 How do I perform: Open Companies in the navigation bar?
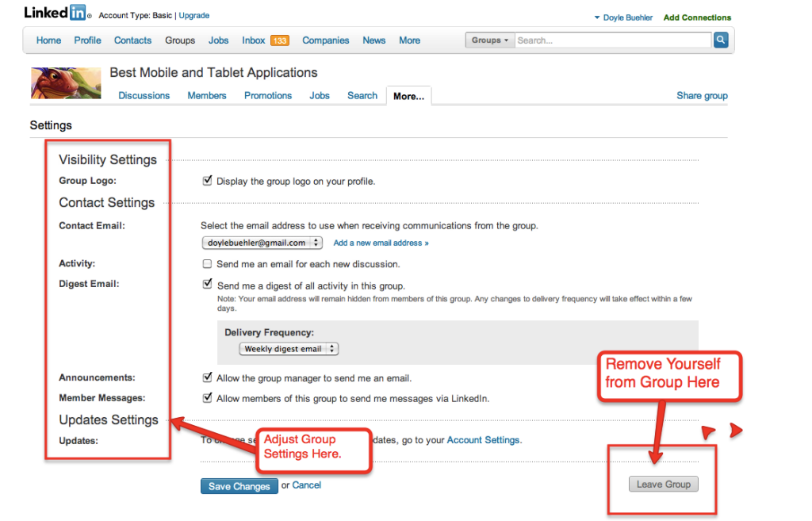coord(326,40)
